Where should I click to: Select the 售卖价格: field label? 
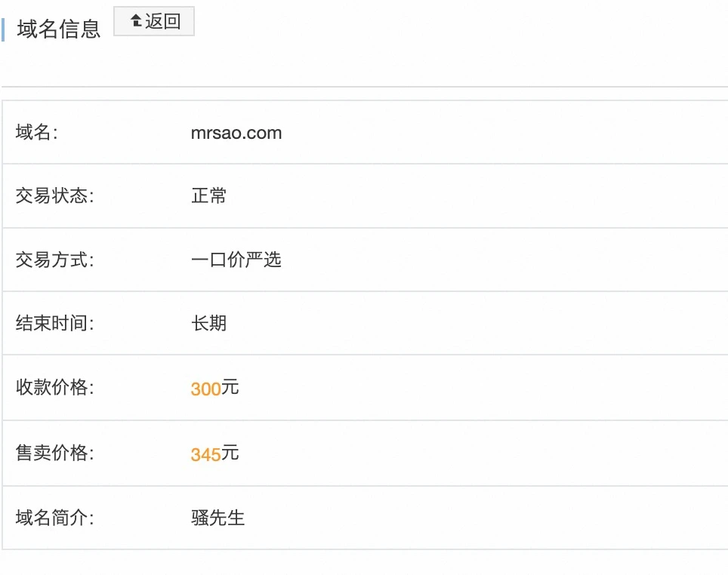55,454
